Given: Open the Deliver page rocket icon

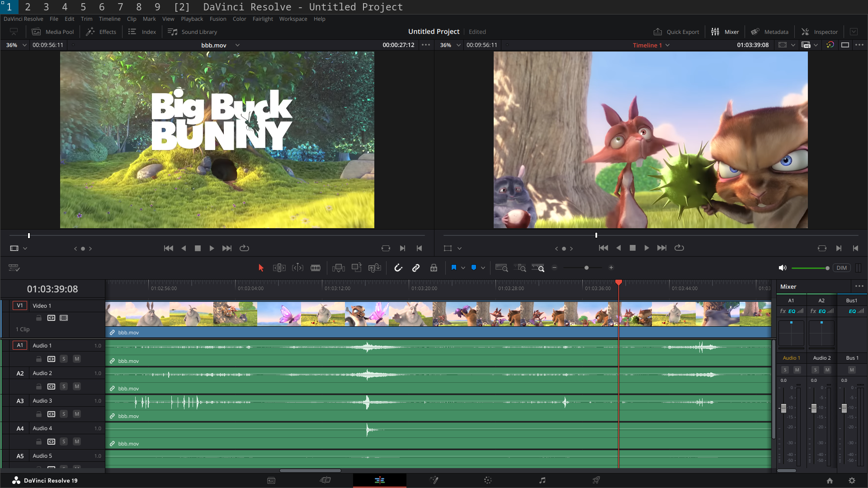Looking at the screenshot, I should [596, 480].
